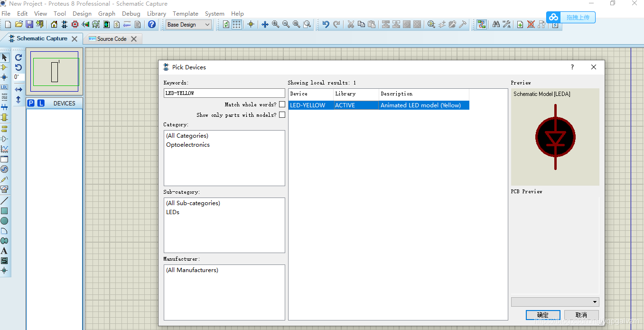This screenshot has width=644, height=330.
Task: Select (All Manufacturers) entry
Action: pyautogui.click(x=192, y=270)
